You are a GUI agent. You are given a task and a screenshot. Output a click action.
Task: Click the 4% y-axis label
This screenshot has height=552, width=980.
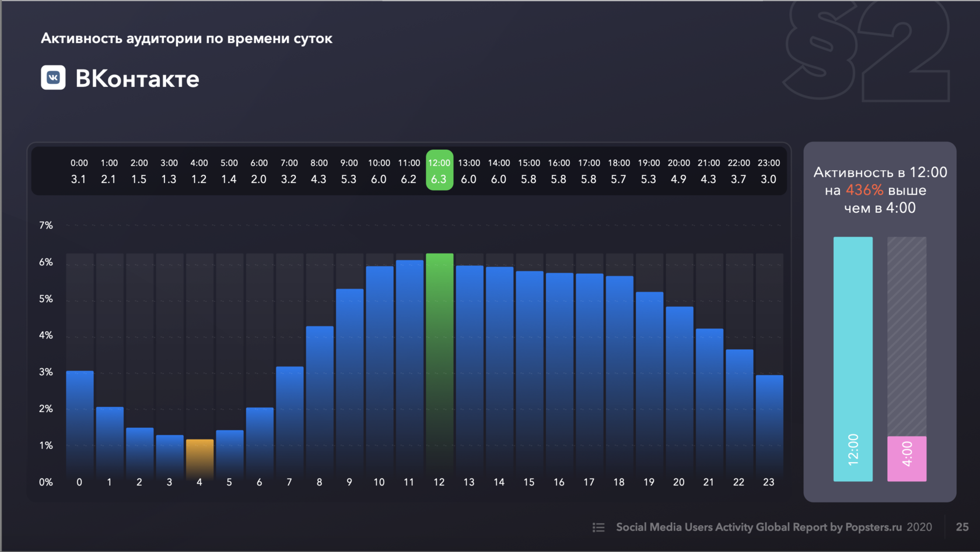pos(46,335)
